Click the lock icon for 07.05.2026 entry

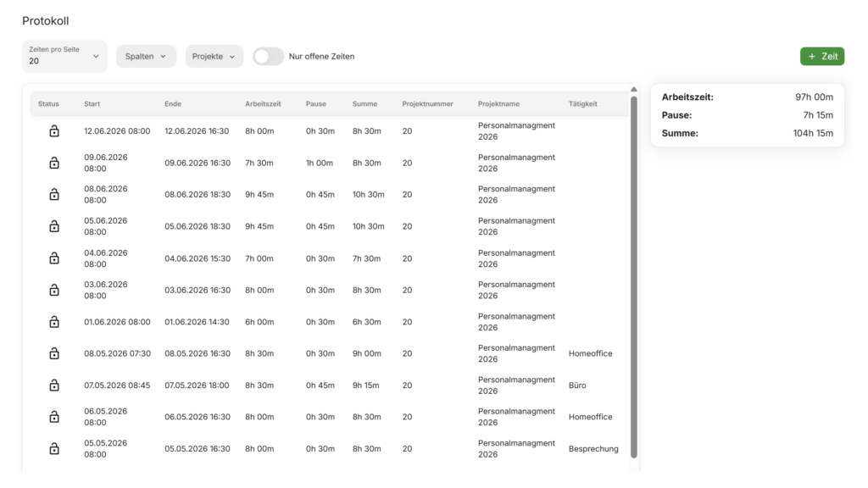(x=53, y=385)
